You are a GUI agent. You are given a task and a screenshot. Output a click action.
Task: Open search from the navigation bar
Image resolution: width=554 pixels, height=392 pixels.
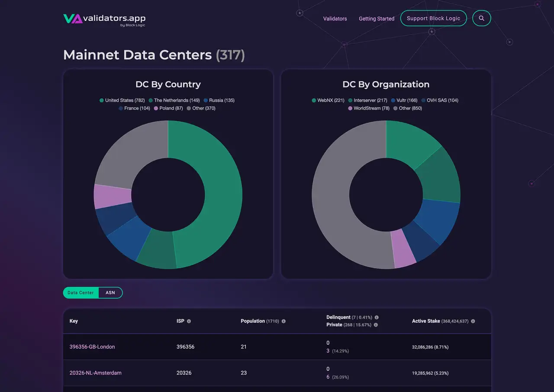coord(481,18)
